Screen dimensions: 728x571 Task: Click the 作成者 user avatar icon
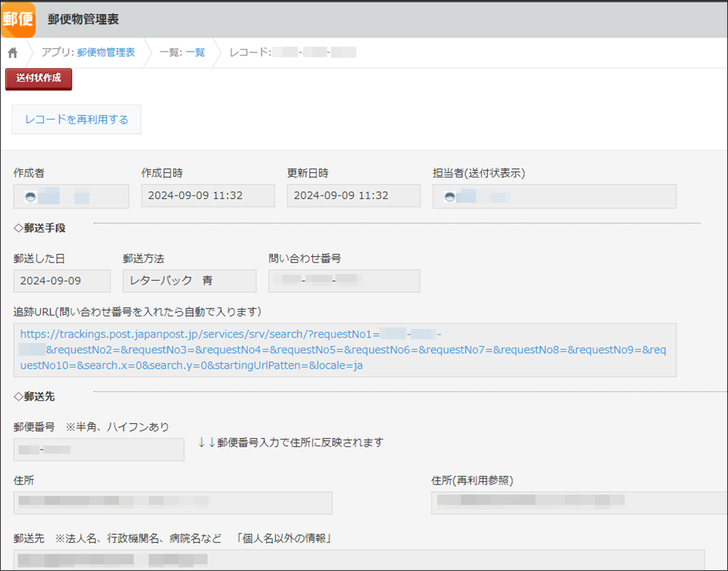(x=31, y=196)
